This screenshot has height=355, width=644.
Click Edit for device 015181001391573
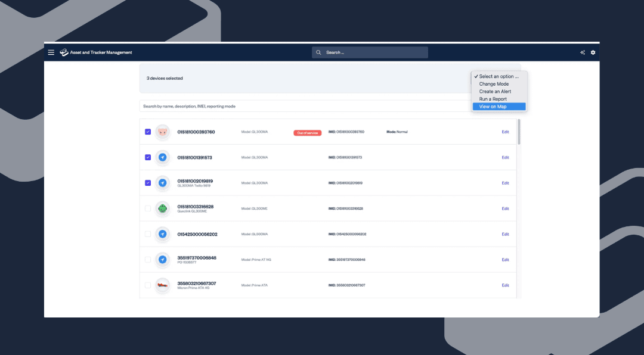(505, 157)
